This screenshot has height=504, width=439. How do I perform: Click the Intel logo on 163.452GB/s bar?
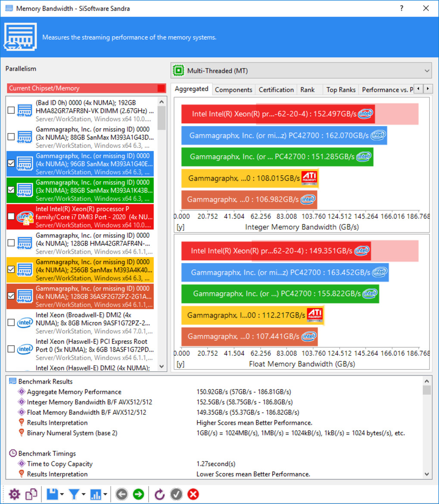click(x=380, y=272)
